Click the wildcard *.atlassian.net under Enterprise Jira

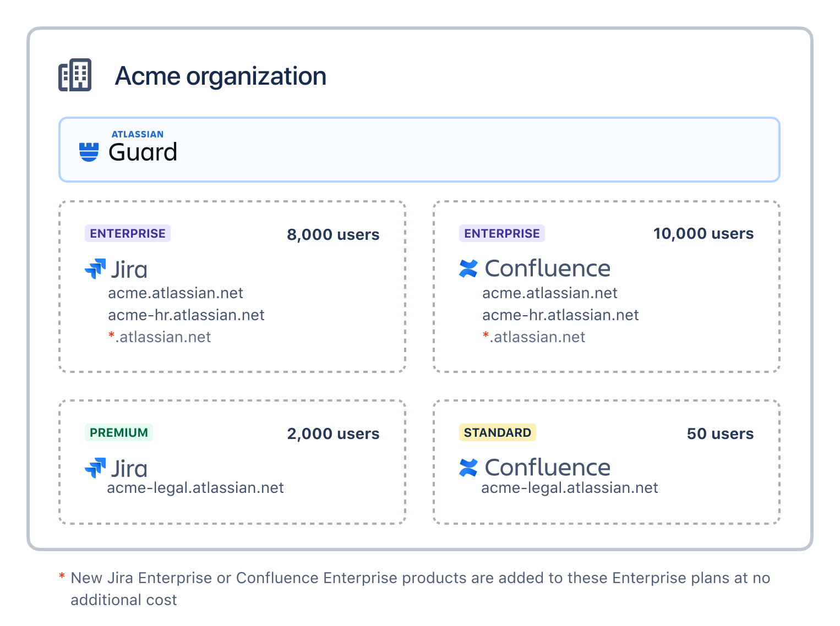pos(160,337)
